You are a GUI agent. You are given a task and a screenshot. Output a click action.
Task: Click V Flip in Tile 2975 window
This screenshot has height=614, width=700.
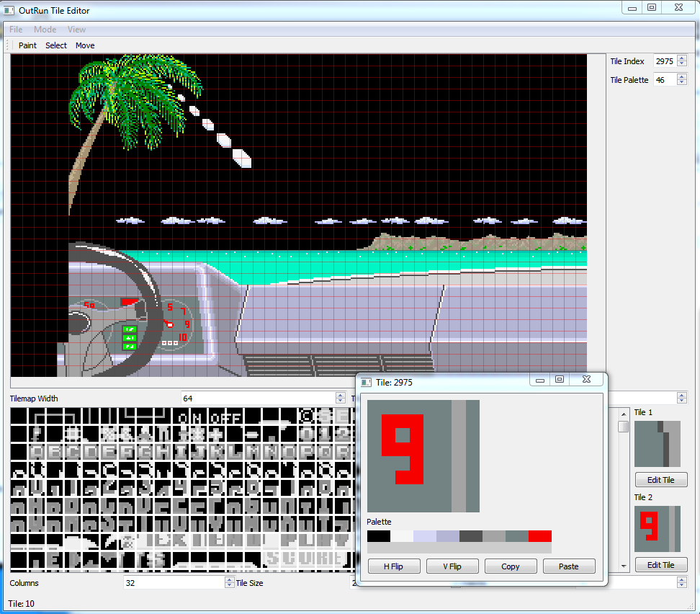point(452,566)
